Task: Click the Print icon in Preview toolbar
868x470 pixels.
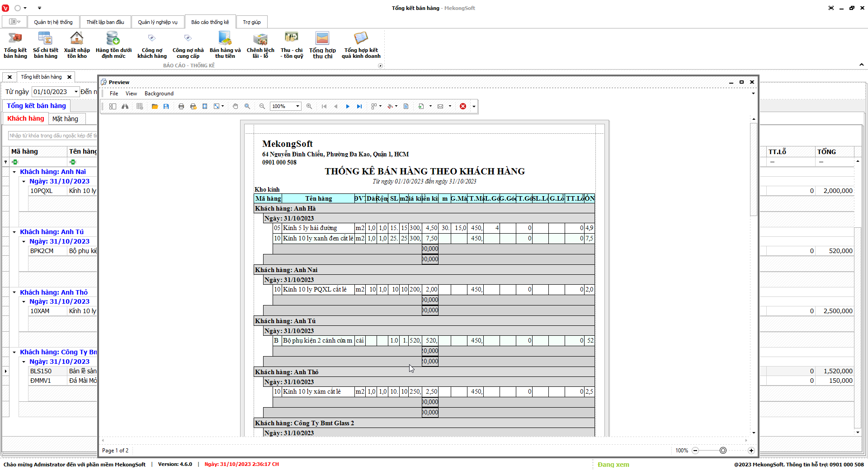Action: point(181,106)
